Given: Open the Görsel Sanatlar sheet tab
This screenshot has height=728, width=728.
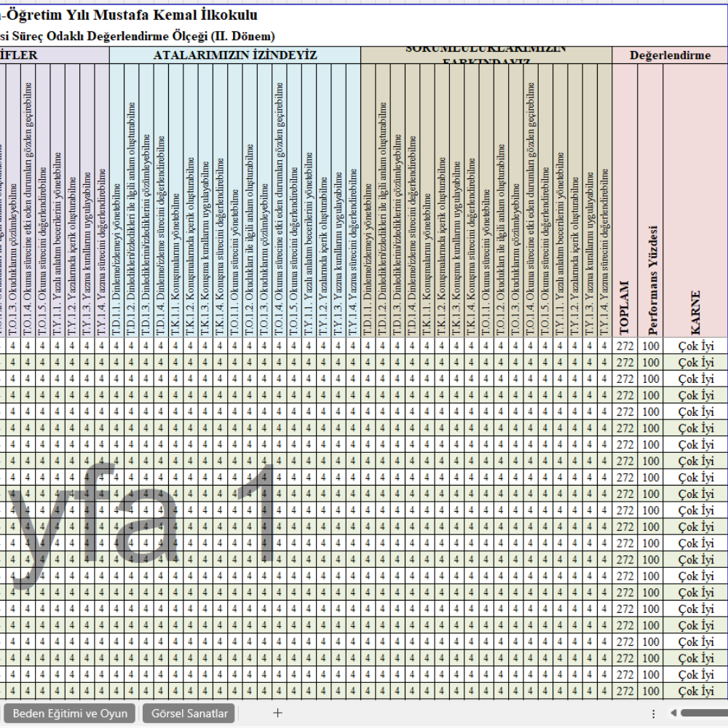Looking at the screenshot, I should (189, 713).
